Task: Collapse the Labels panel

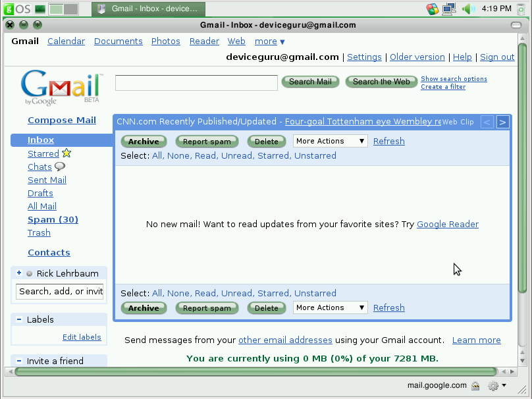Action: click(x=19, y=319)
